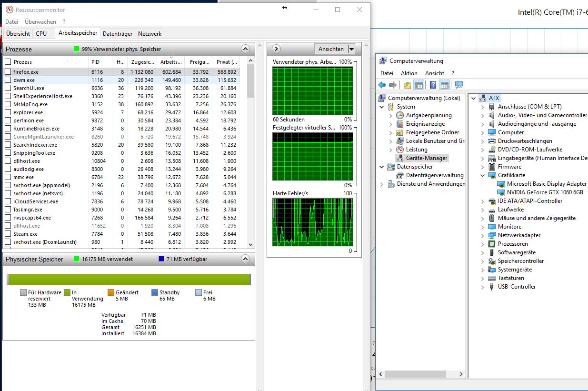Sort by PID column header
Image resolution: width=588 pixels, height=391 pixels.
click(x=100, y=62)
